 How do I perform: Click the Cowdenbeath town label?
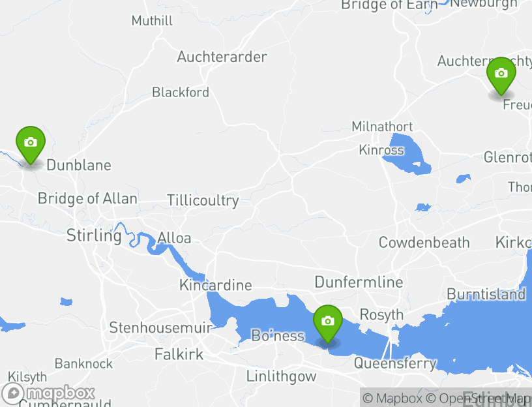coord(424,243)
